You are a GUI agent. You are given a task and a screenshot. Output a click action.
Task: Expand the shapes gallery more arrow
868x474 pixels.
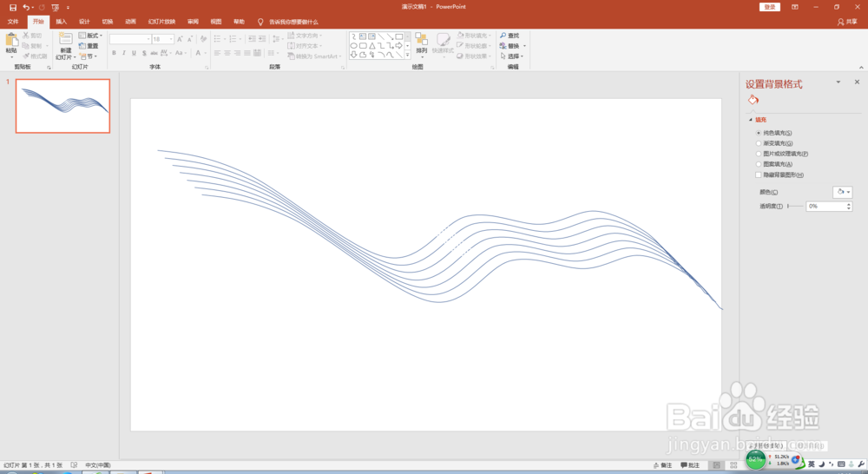tap(407, 55)
